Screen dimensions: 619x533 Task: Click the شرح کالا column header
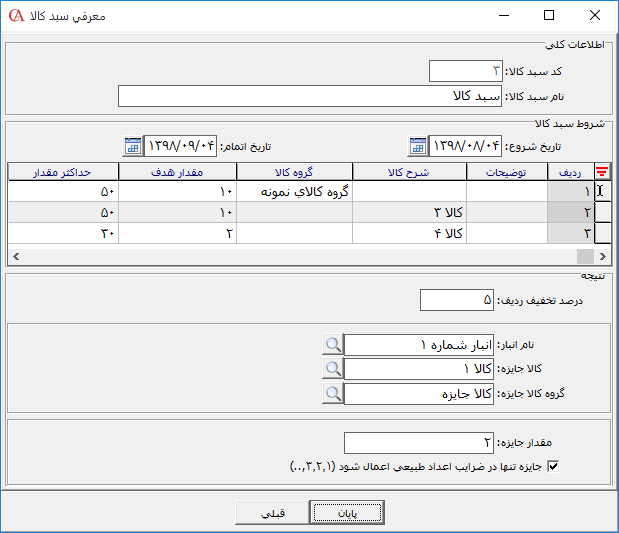tap(409, 172)
